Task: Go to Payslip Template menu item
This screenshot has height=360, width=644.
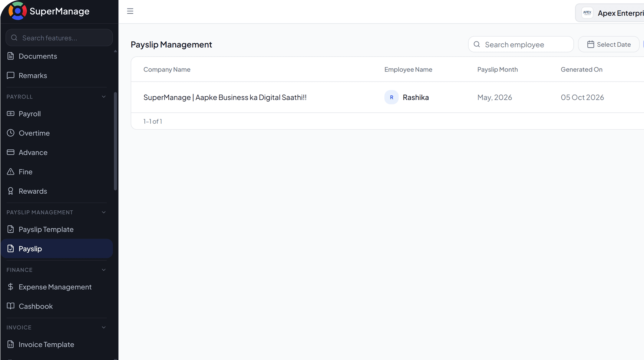Action: pyautogui.click(x=57, y=229)
